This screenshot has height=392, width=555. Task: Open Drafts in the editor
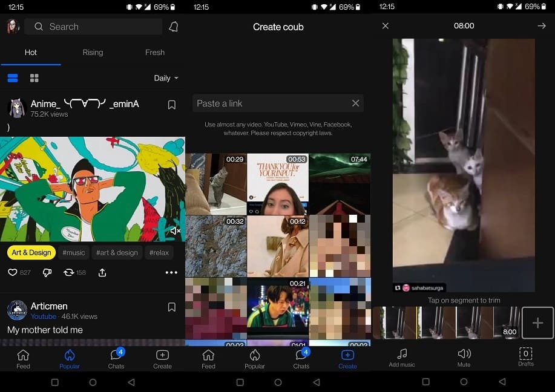point(525,358)
